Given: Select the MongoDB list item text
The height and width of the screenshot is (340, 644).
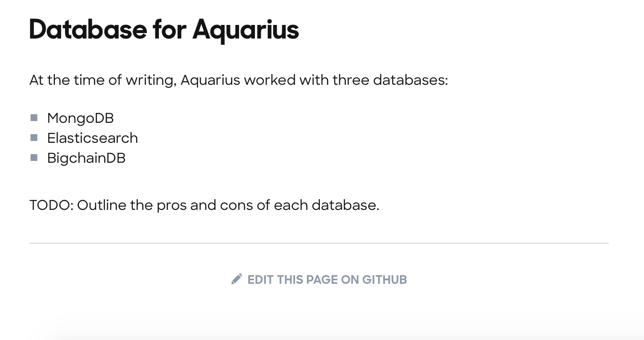Looking at the screenshot, I should tap(80, 118).
